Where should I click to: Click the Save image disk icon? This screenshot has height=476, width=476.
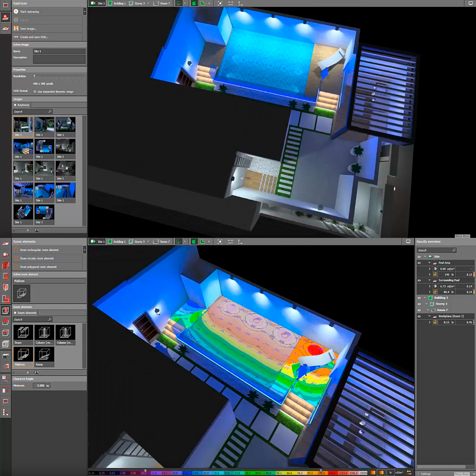(16, 29)
